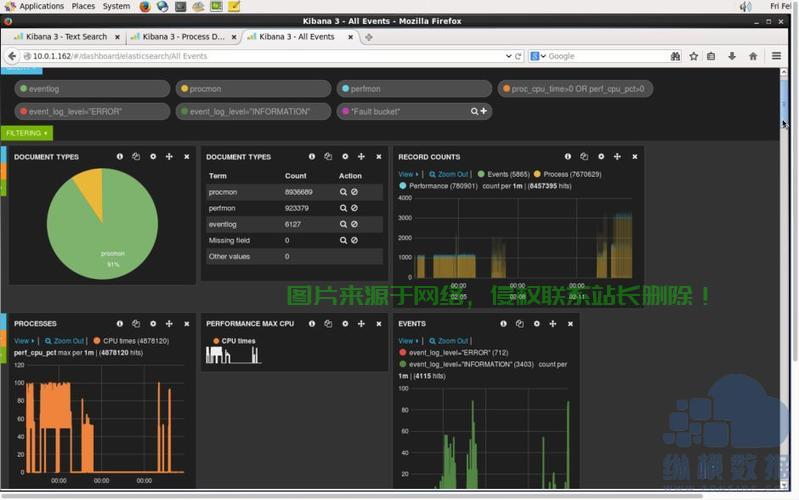This screenshot has width=799, height=500.
Task: Filter by perfmon using magnifier icon
Action: pyautogui.click(x=343, y=208)
